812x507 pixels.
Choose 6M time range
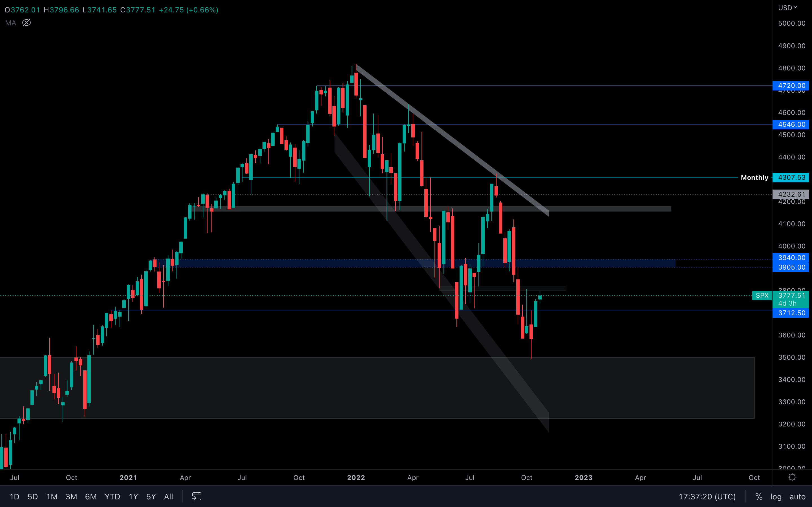[x=91, y=497]
